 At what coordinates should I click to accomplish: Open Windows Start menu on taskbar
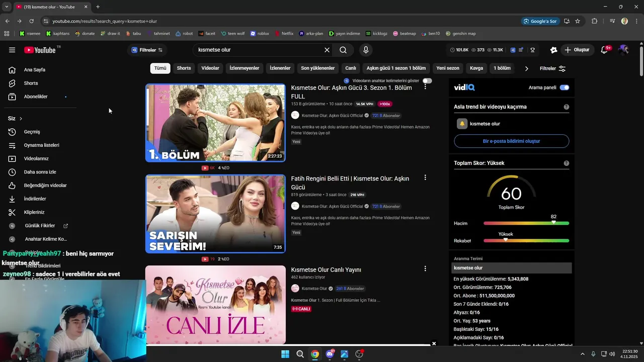click(285, 354)
